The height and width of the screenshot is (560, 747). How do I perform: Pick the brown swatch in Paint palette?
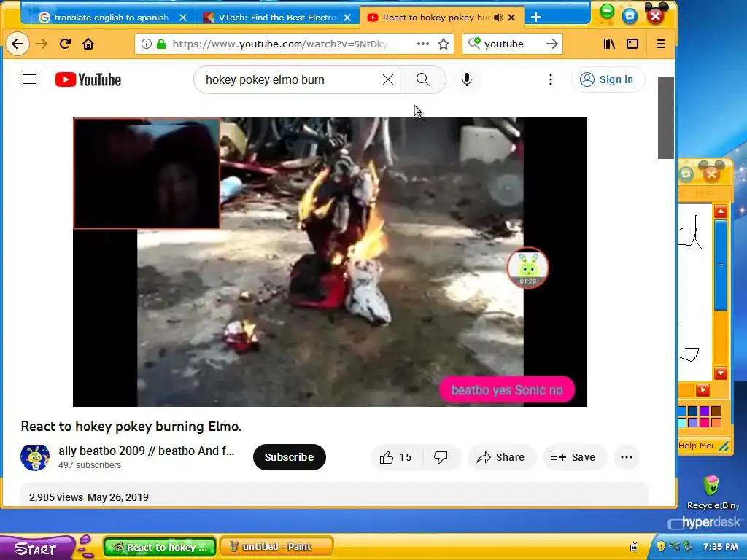coord(716,411)
